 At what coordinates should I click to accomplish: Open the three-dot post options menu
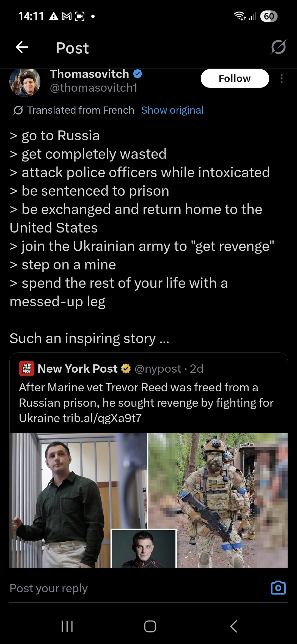281,79
